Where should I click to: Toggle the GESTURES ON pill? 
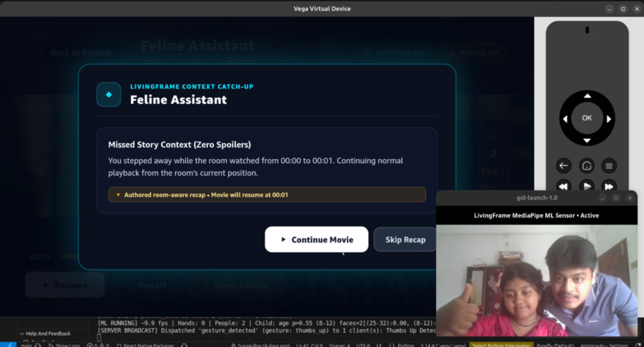click(x=394, y=53)
